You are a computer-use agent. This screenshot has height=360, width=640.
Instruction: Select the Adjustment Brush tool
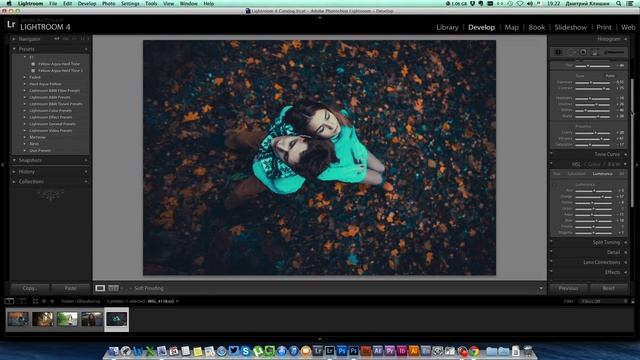click(614, 52)
